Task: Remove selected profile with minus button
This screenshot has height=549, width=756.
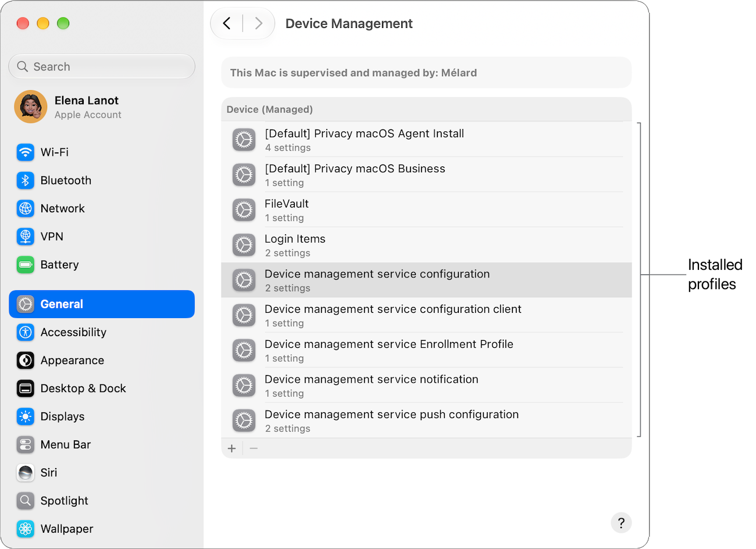Action: coord(254,448)
